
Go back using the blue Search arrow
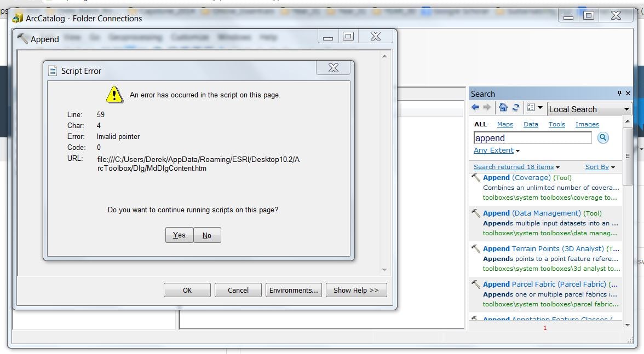pos(475,107)
